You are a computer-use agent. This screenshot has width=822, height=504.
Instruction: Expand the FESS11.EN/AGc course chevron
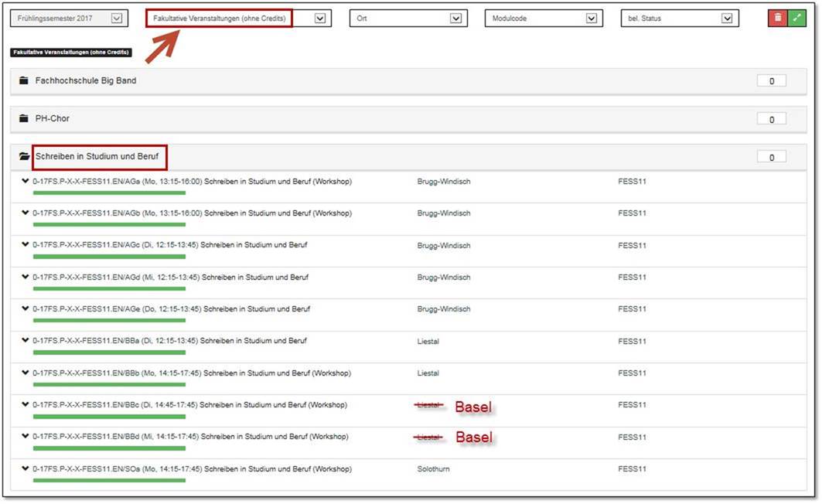26,244
